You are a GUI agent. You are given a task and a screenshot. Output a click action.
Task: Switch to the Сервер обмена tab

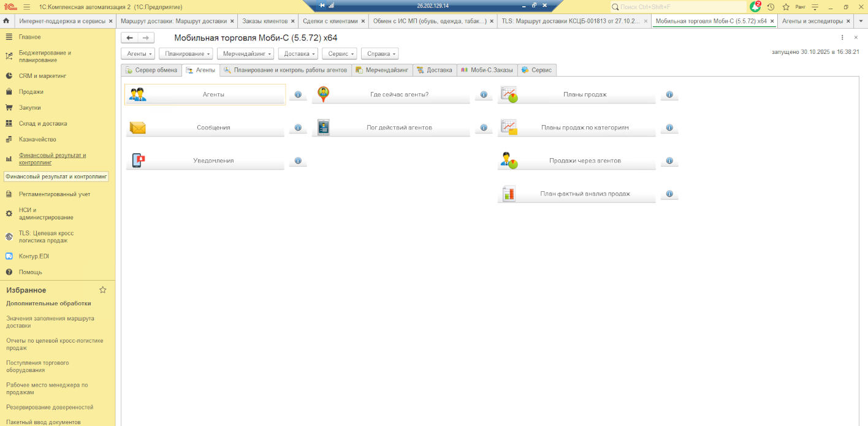coord(151,70)
